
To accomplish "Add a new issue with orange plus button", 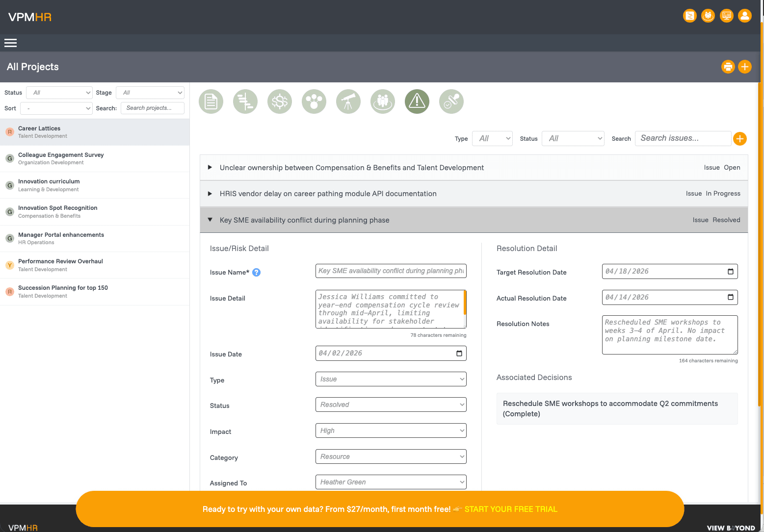I will pos(739,139).
